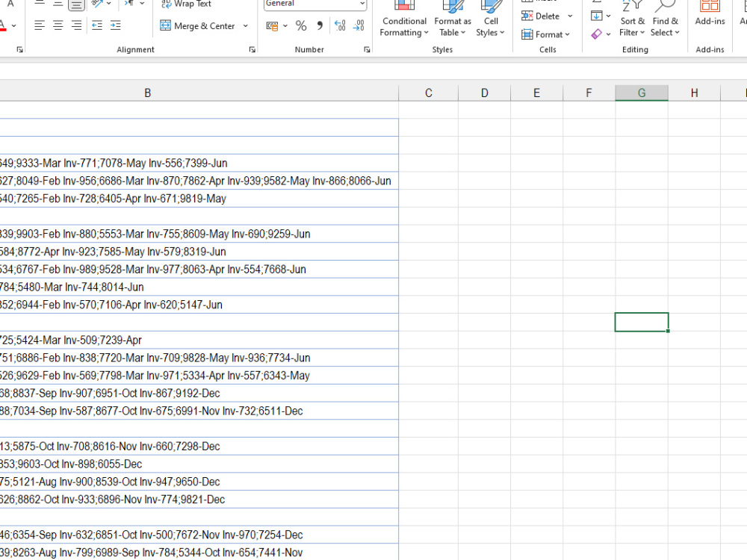This screenshot has height=560, width=747.
Task: Align text to the right
Action: pos(77,25)
